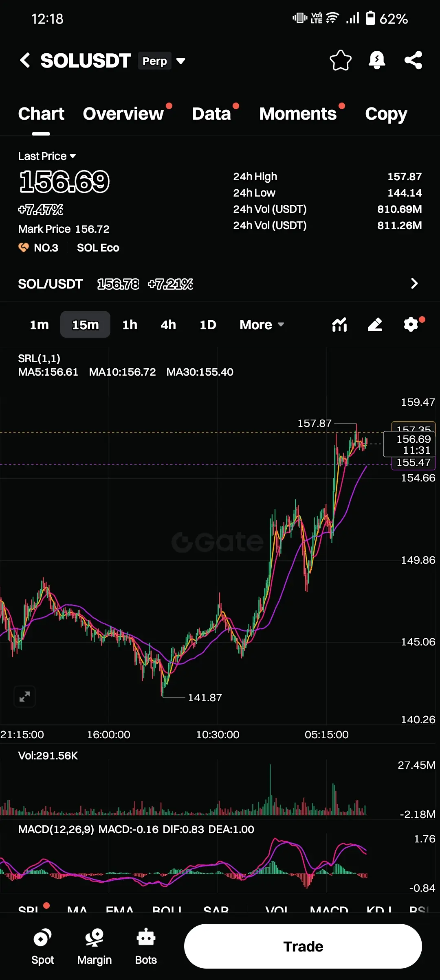The image size is (440, 980).
Task: Tap the Mark Price 156.72 text
Action: point(64,229)
